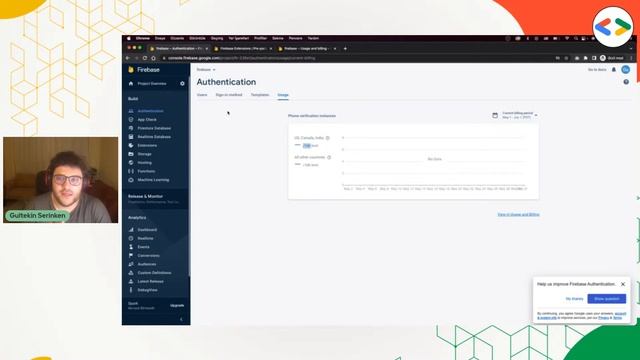Screen dimensions: 640x360
Task: Open a new browser tab
Action: pyautogui.click(x=345, y=49)
